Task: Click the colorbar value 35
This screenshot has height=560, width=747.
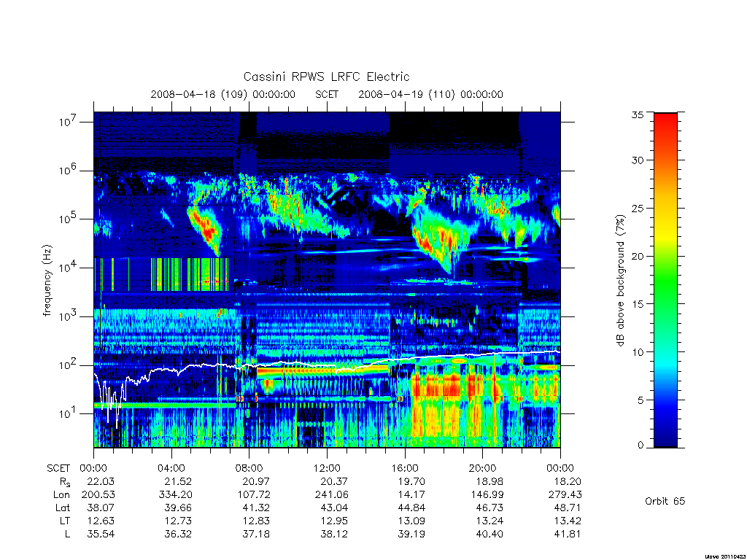Action: [x=637, y=114]
